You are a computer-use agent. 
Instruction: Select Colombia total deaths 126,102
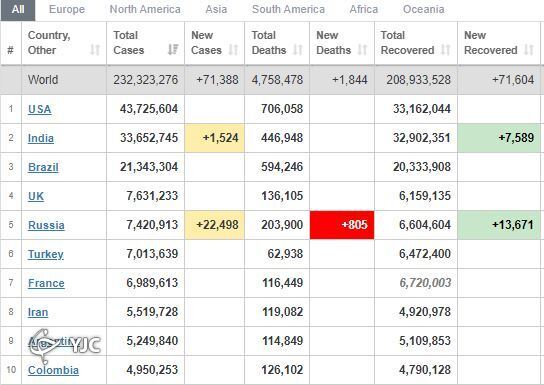coord(282,370)
